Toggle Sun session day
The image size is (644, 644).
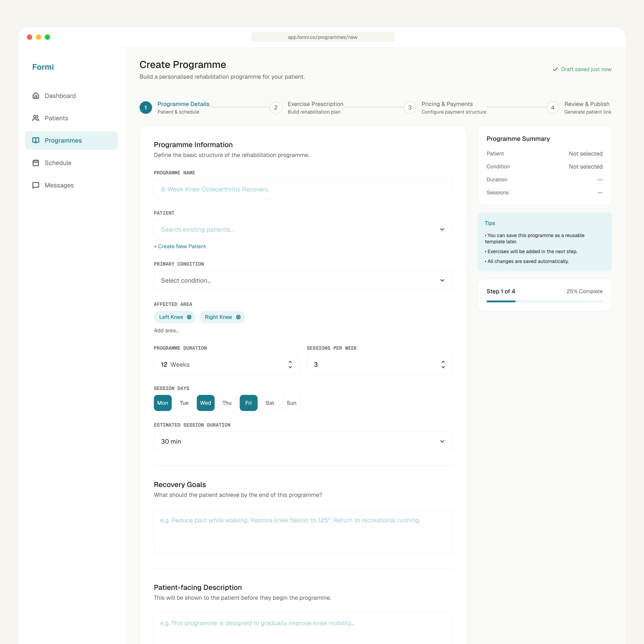(291, 403)
